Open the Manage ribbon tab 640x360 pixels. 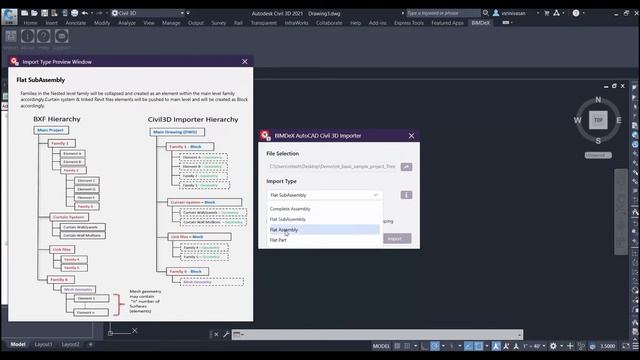click(x=171, y=23)
